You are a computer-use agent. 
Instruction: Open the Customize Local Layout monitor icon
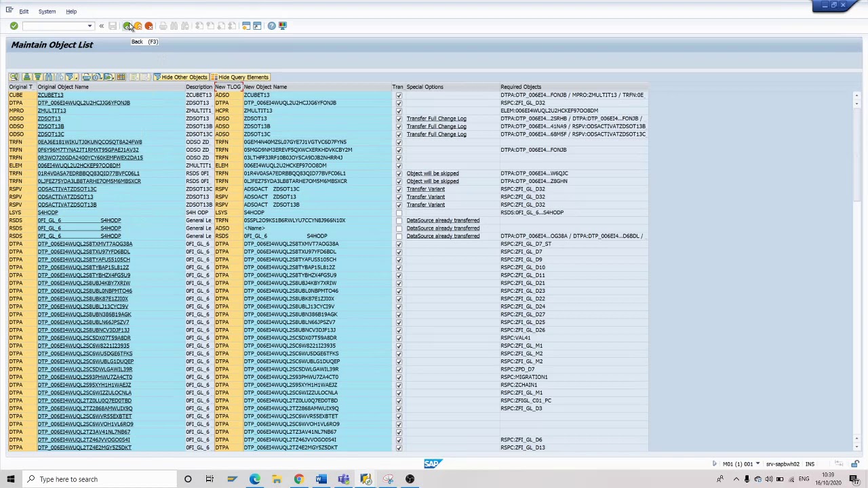[x=283, y=26]
